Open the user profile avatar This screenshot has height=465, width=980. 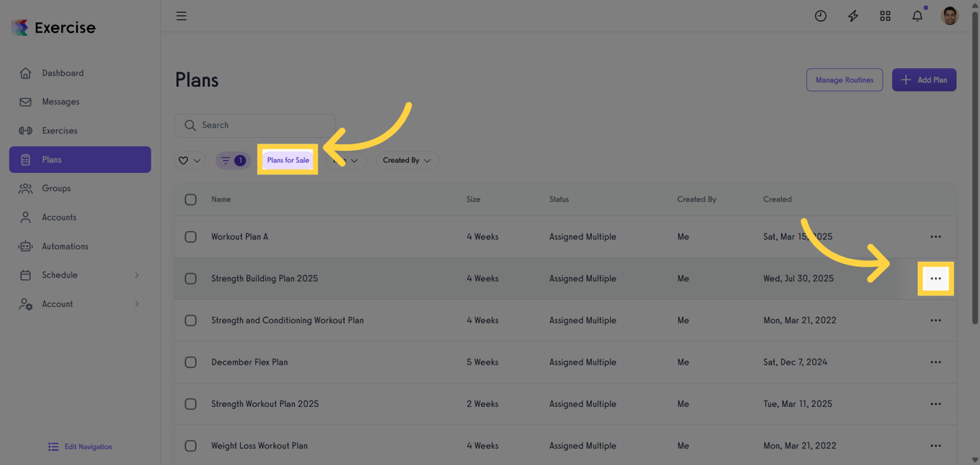click(x=950, y=16)
